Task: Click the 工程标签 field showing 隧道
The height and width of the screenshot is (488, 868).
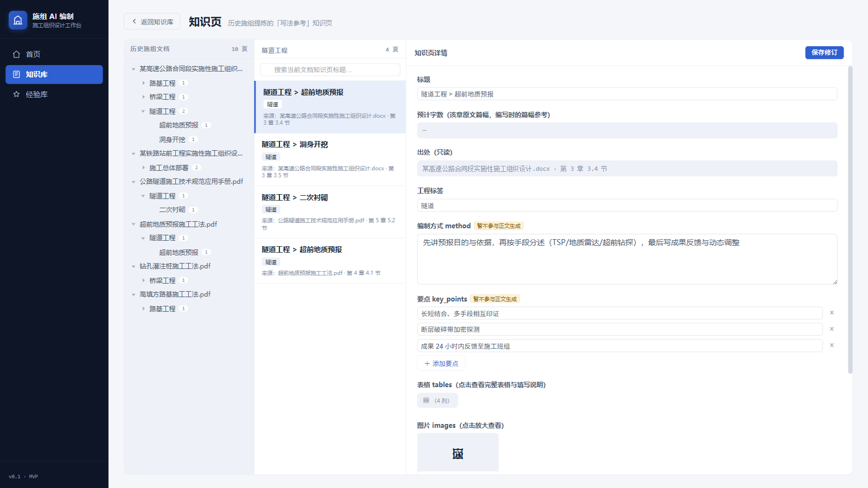Action: 627,206
